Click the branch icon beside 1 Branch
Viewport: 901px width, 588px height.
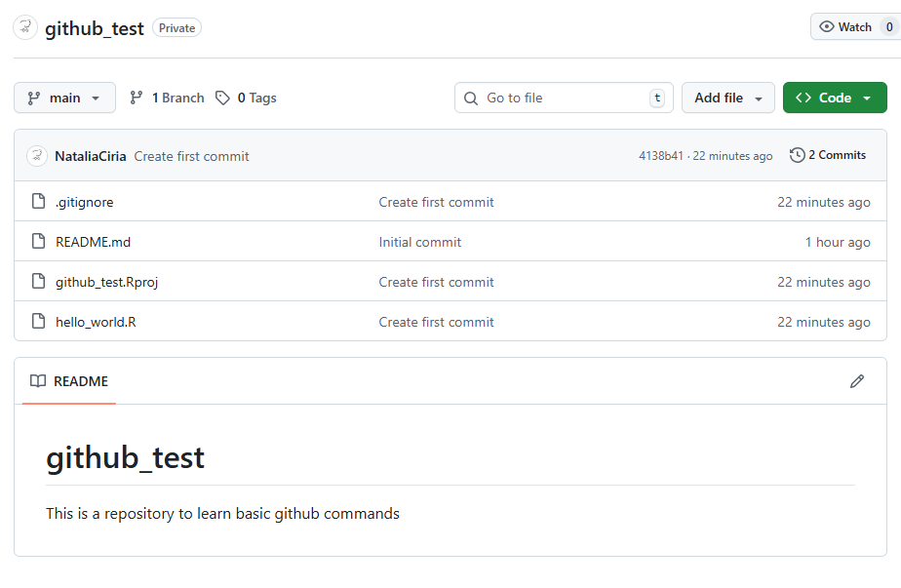137,98
